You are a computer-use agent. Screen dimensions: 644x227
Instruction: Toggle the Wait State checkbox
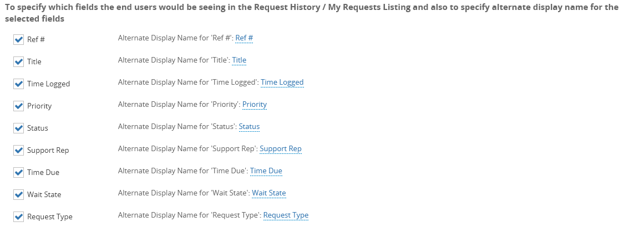[18, 194]
